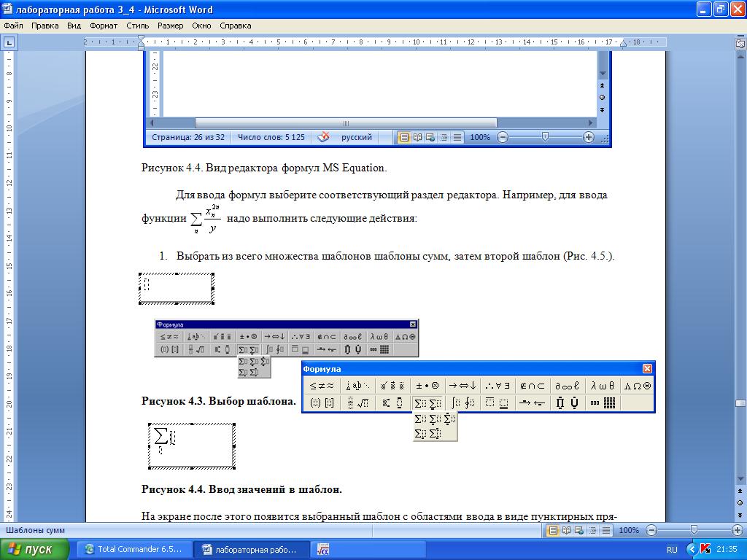Viewport: 747px width, 560px height.
Task: Click the first line indent marker on ruler
Action: 141,38
